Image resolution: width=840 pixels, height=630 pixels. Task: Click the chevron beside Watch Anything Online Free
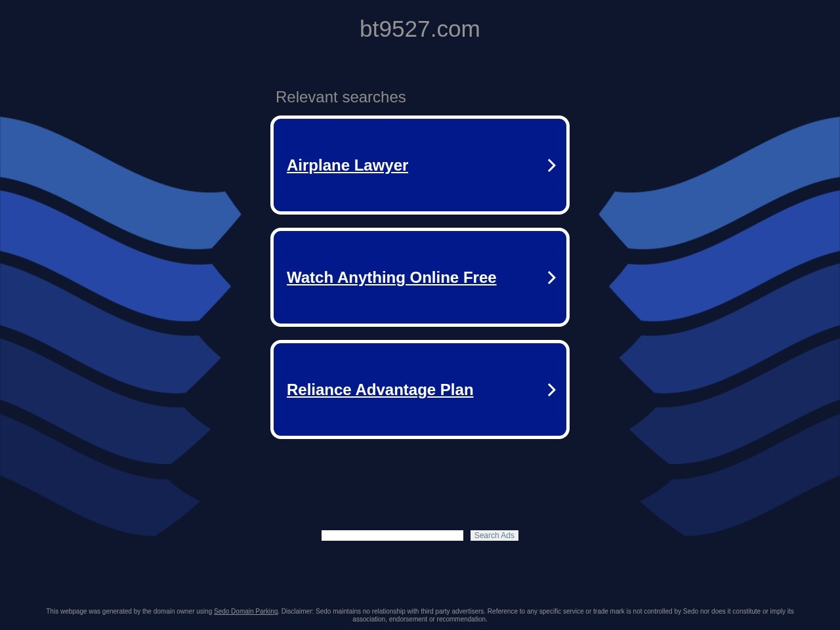[551, 278]
